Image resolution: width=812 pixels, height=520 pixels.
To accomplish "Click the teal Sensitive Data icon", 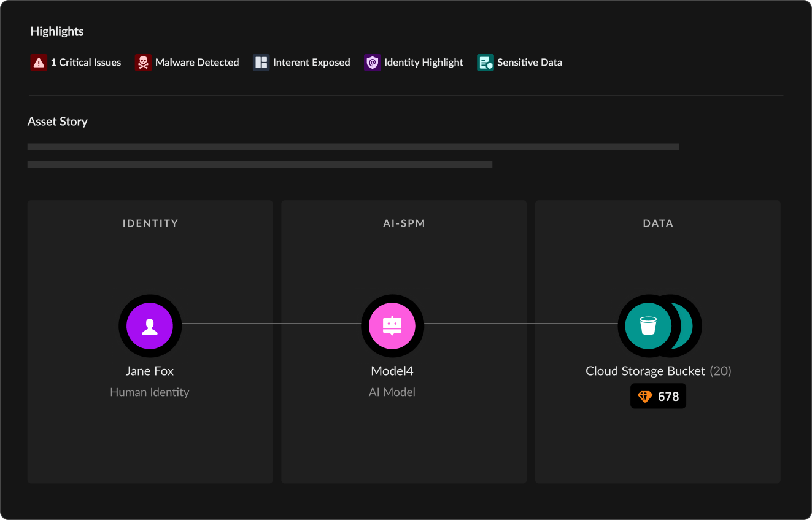I will (485, 63).
